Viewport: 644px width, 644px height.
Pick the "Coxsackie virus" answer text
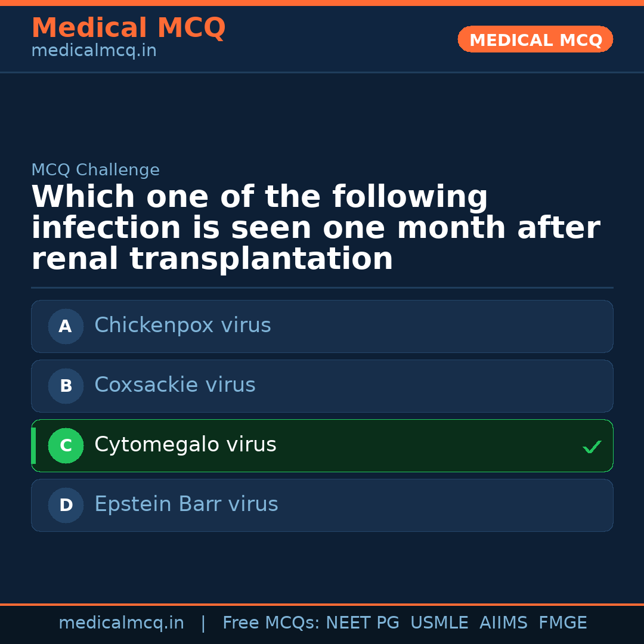point(175,385)
